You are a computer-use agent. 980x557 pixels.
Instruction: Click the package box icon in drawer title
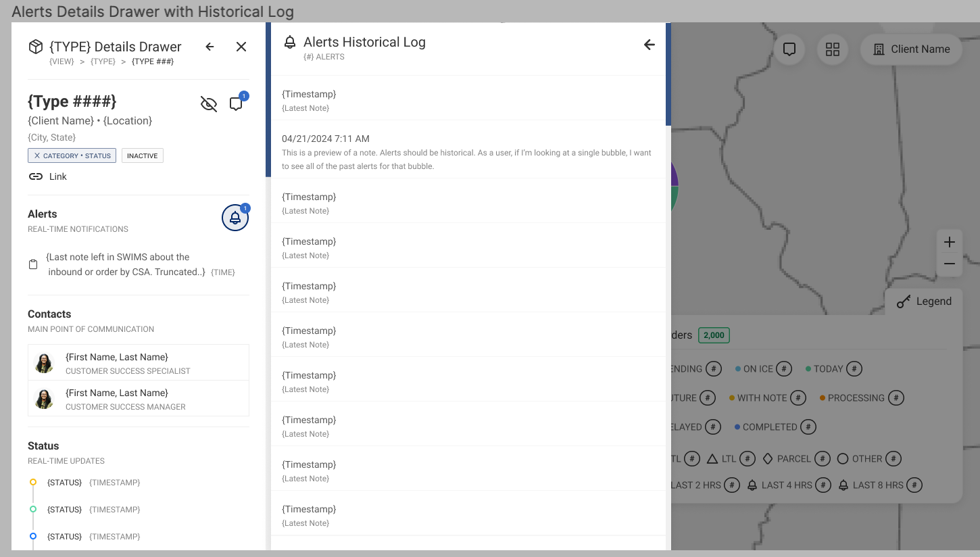(x=35, y=47)
